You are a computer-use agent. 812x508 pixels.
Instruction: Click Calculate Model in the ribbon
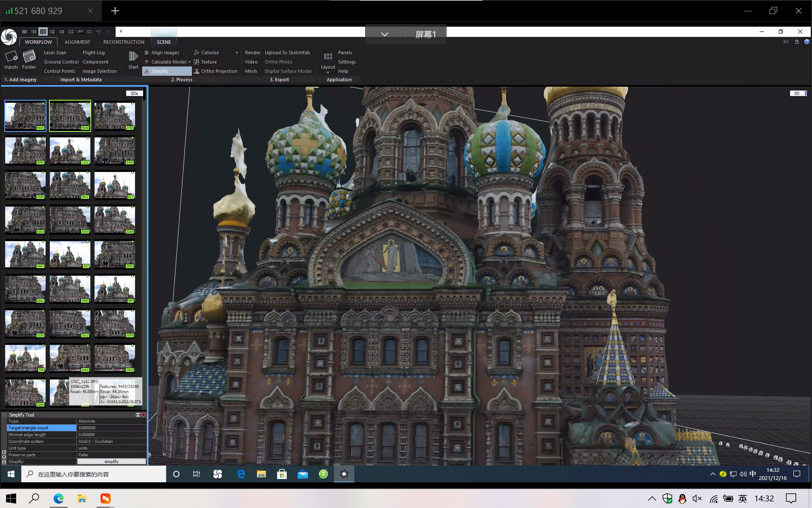point(166,62)
